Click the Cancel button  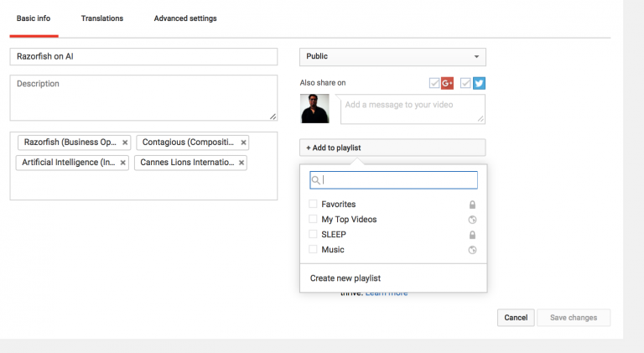(516, 318)
